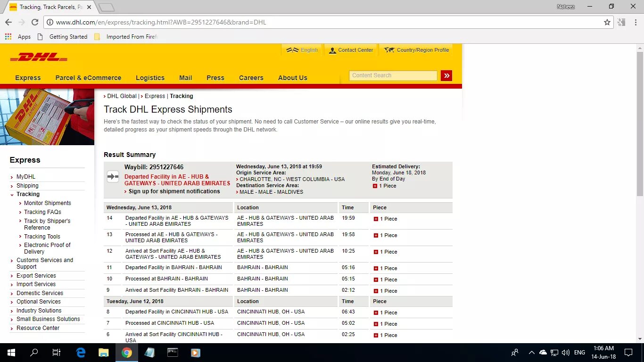Click the Chrome address bar URL
This screenshot has height=362, width=644.
point(161,22)
